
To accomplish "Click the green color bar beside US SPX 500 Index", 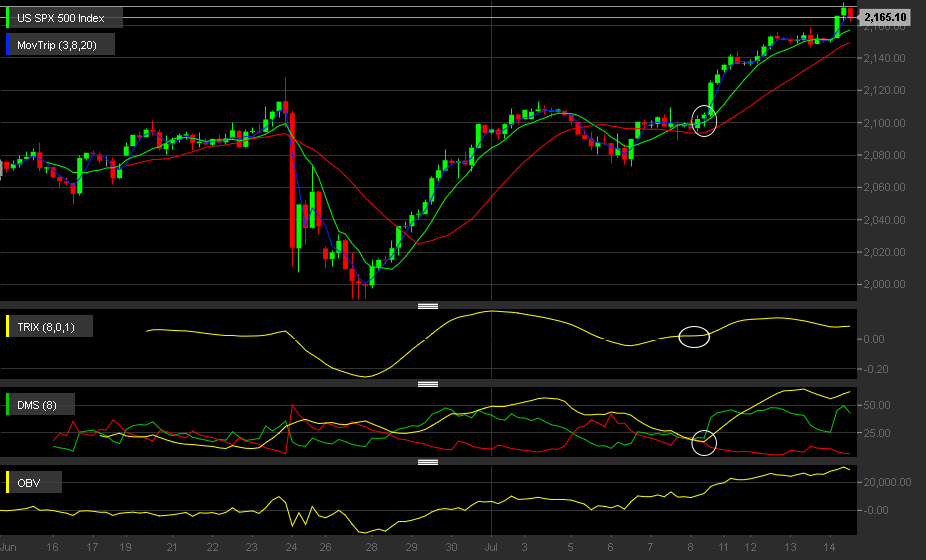I will (x=8, y=18).
